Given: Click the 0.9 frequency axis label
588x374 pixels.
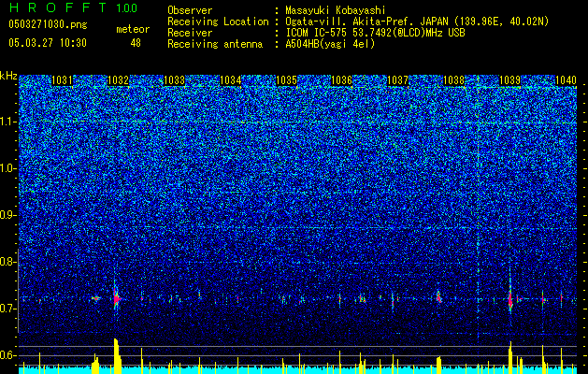Looking at the screenshot, I should [x=8, y=215].
